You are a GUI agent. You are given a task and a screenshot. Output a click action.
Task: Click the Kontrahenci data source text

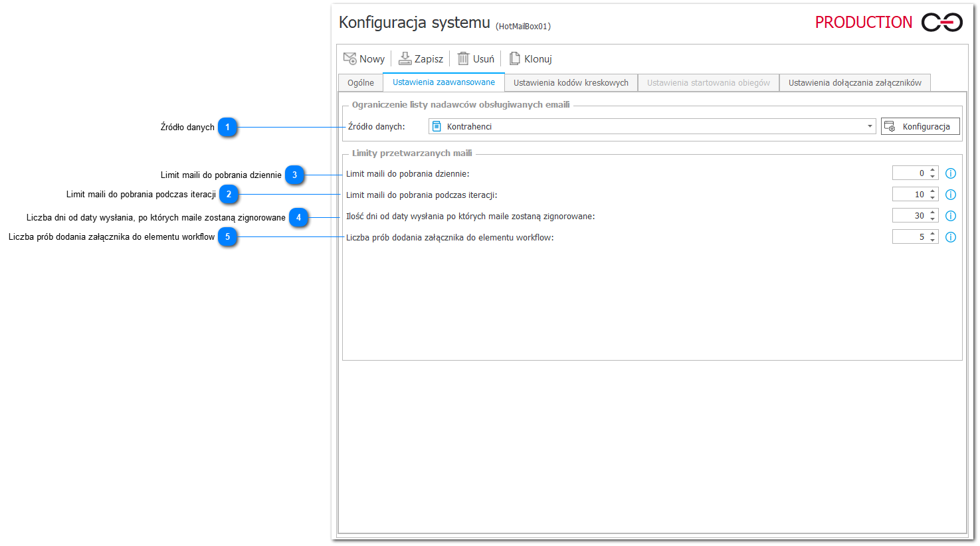click(x=469, y=127)
